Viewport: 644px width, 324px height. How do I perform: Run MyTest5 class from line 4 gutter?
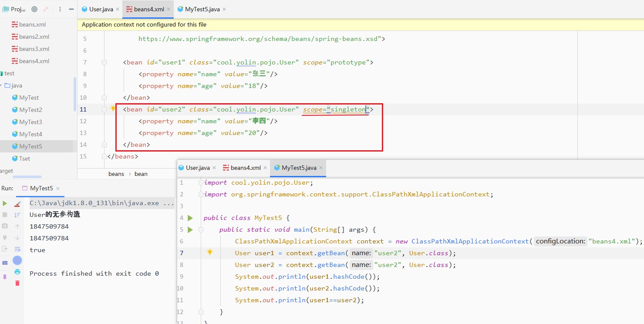[x=190, y=218]
